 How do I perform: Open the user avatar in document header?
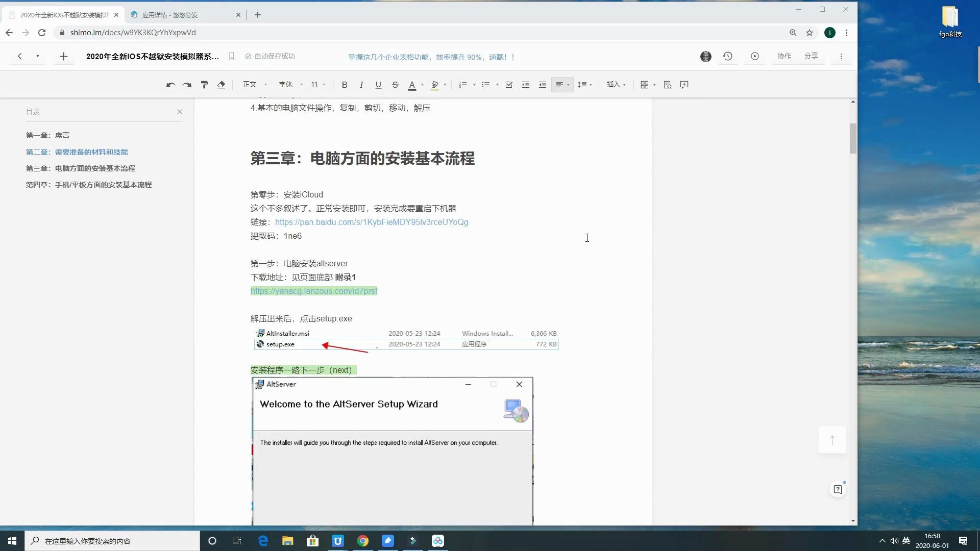coord(706,57)
